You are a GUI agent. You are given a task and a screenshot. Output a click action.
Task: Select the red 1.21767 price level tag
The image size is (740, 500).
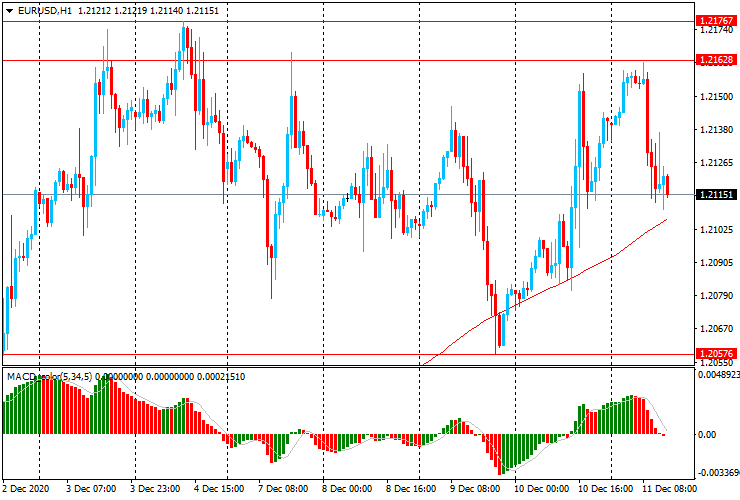point(716,21)
